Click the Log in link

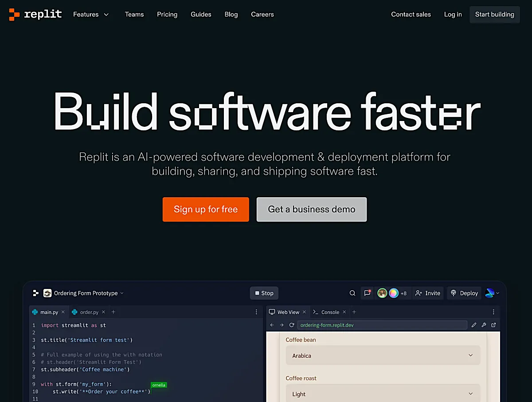[x=453, y=14]
